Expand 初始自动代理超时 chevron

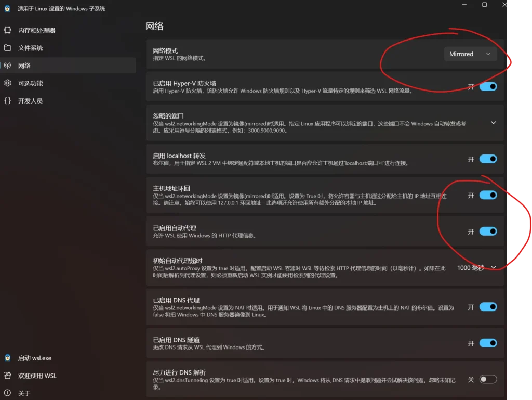[494, 267]
